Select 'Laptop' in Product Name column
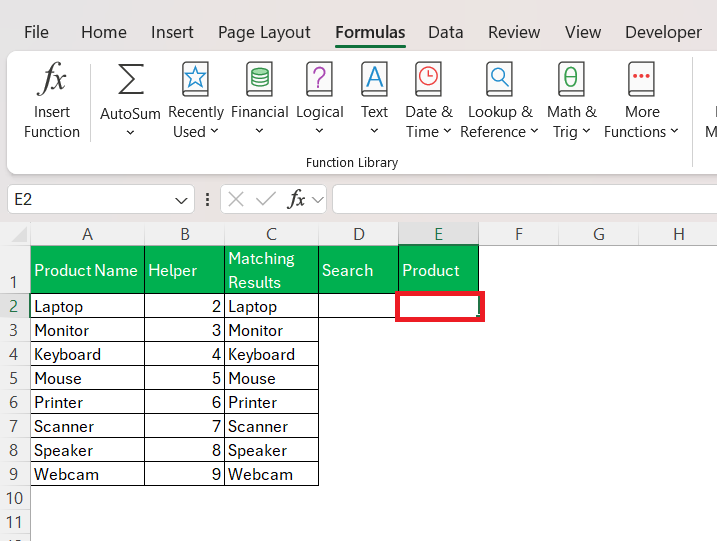Screen dimensions: 717x541 (x=87, y=306)
